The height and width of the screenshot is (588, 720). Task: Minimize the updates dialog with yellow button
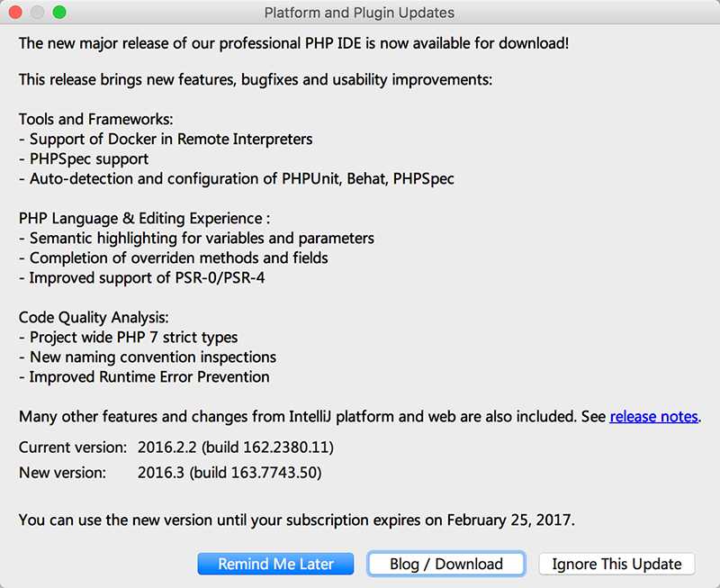click(37, 13)
